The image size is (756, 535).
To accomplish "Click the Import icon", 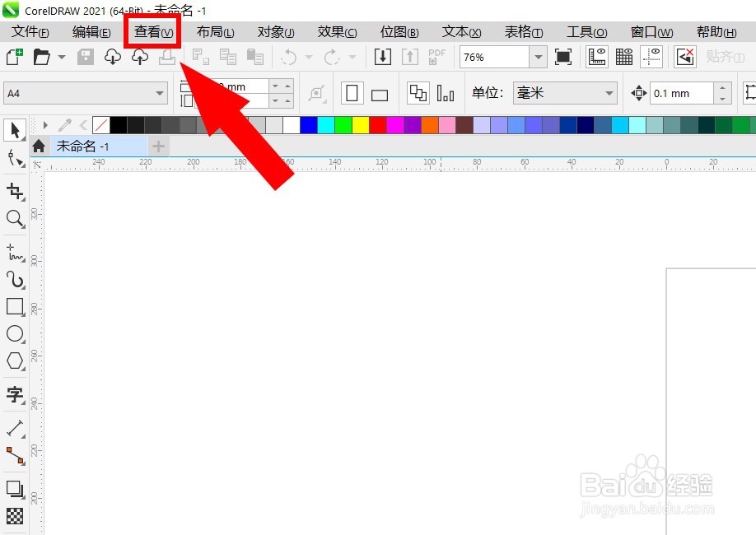I will coord(382,57).
